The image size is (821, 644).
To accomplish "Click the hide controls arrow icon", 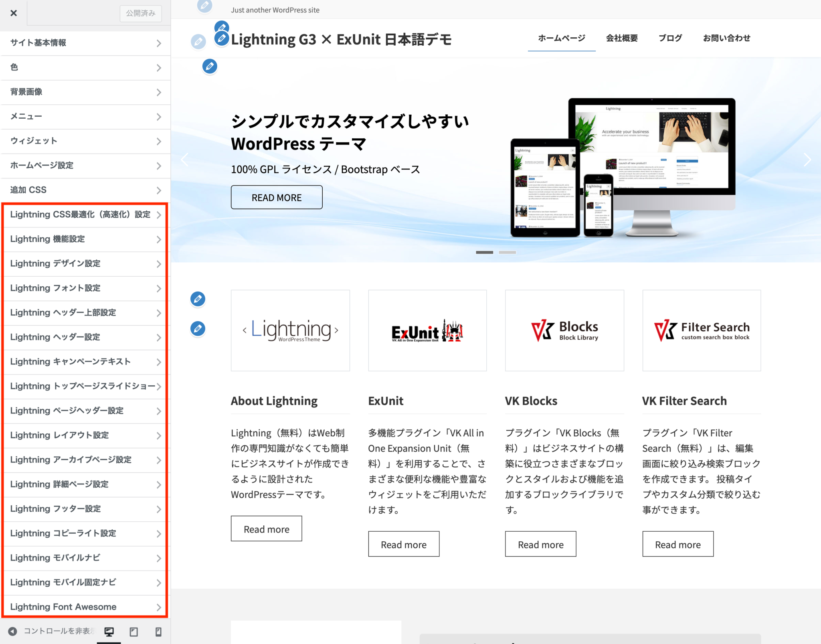I will coord(13,631).
